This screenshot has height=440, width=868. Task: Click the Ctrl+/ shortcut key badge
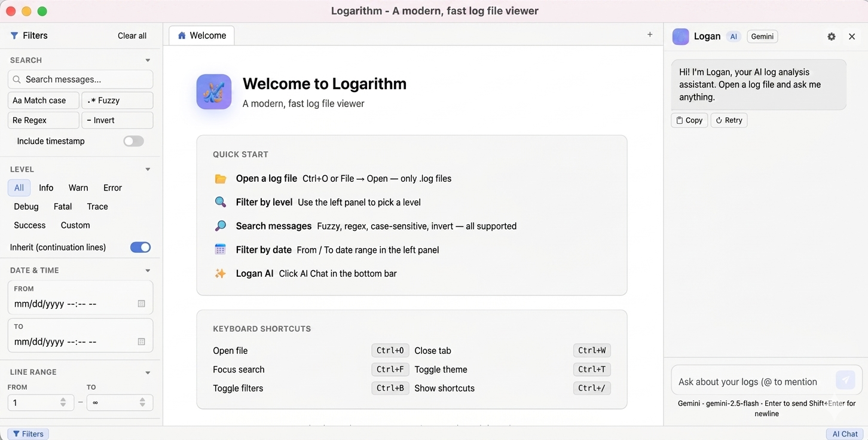click(592, 388)
